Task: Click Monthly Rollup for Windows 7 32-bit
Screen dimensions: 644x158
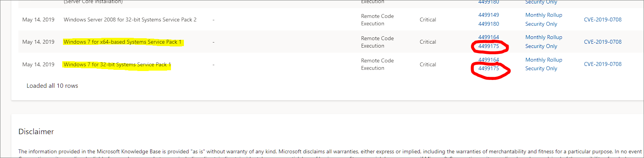Action: [x=543, y=60]
